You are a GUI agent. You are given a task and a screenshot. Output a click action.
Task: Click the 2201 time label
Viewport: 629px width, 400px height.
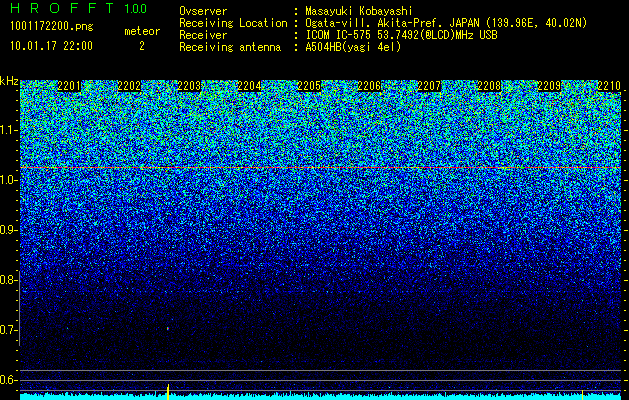coord(69,86)
